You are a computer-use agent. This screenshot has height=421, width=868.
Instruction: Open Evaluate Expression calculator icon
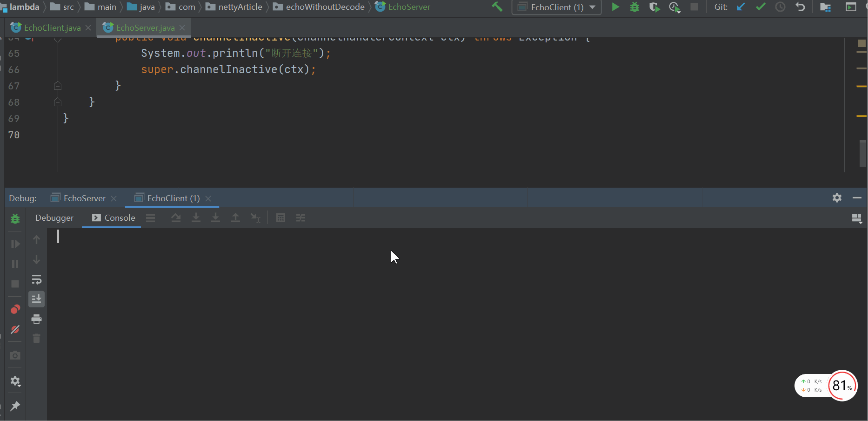280,218
